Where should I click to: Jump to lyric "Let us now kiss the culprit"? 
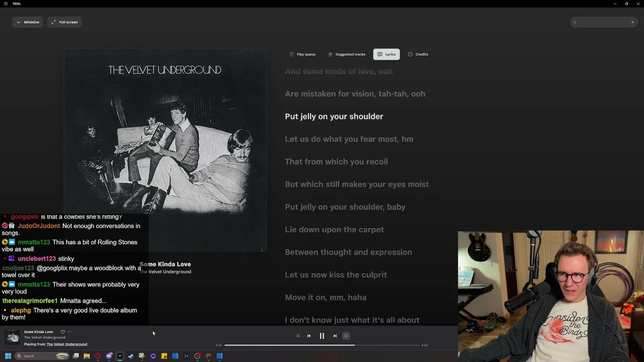(x=336, y=275)
